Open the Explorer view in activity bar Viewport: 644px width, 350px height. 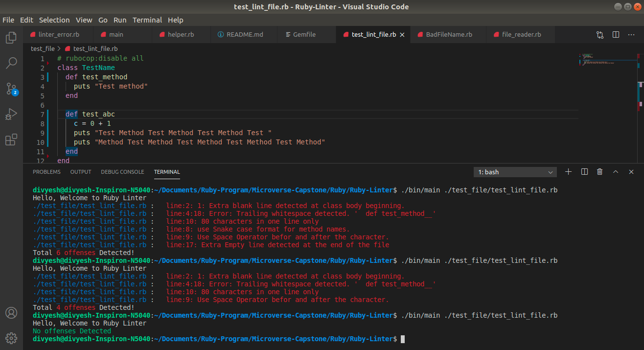tap(11, 38)
